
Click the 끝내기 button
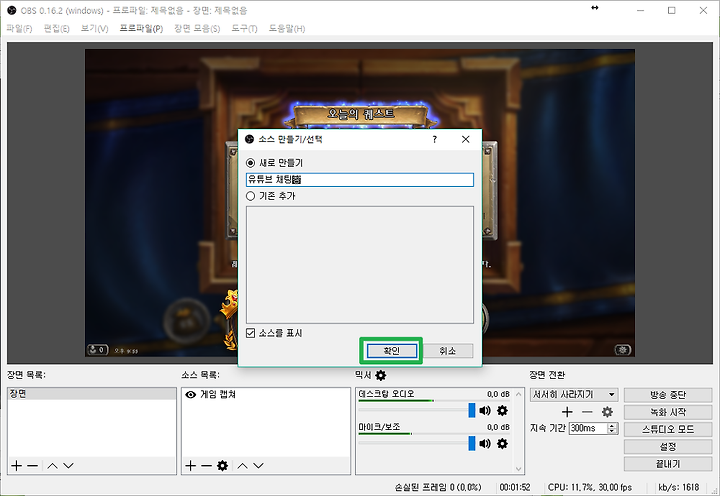tap(668, 464)
